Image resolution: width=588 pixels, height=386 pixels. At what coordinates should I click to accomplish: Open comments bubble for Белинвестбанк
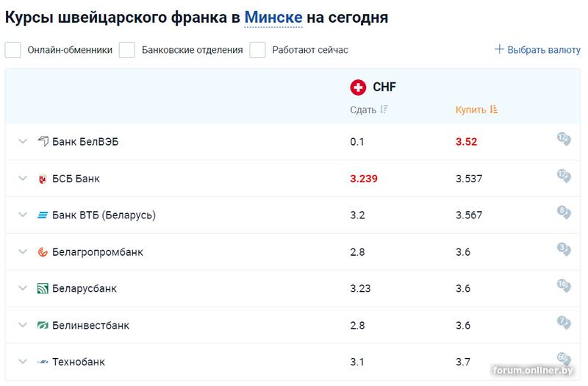point(564,323)
